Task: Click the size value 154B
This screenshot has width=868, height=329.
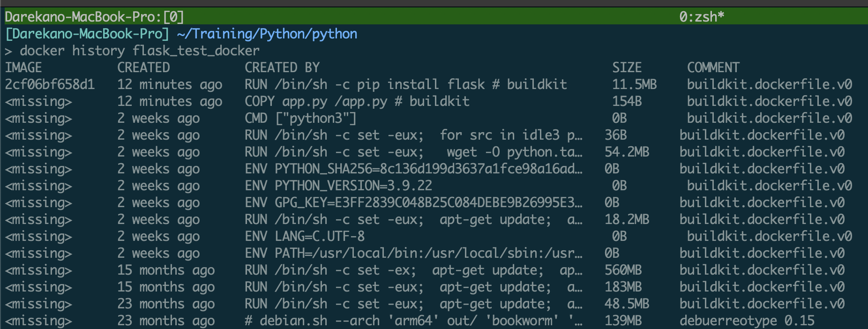Action: (x=627, y=101)
